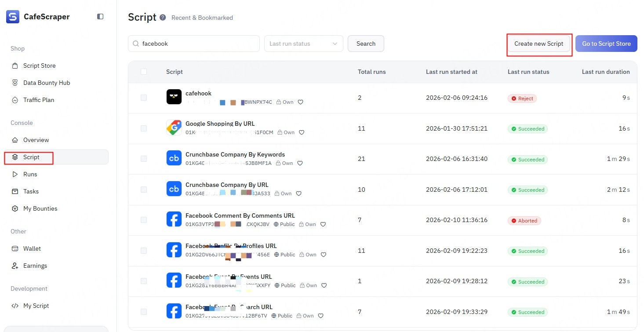644x332 pixels.
Task: Click the lock Own icon on cafehook row
Action: (x=279, y=102)
